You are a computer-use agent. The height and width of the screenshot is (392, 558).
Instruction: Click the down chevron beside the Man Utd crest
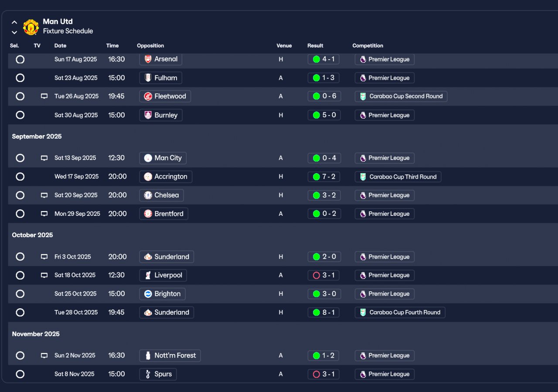[14, 32]
